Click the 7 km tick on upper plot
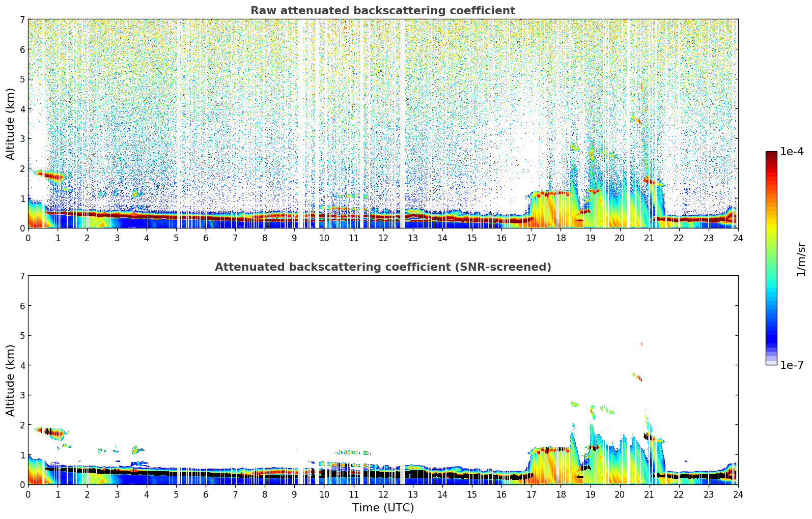This screenshot has width=812, height=519. click(22, 19)
